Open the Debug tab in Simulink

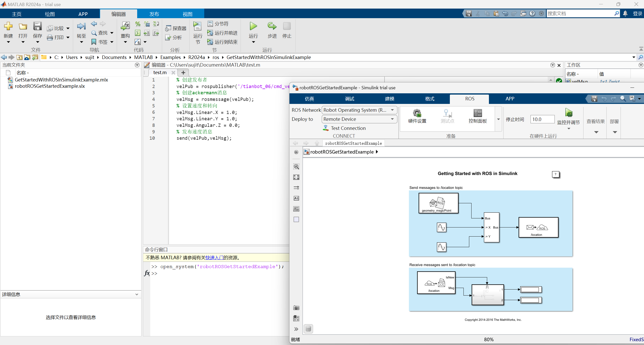[x=349, y=99]
